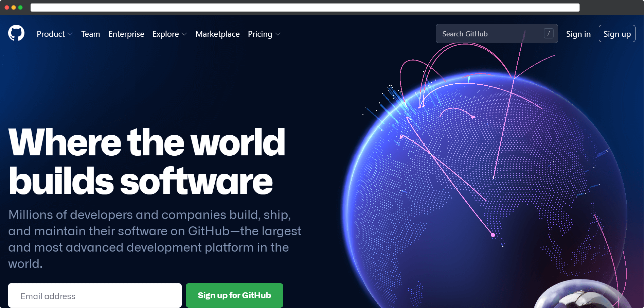This screenshot has width=644, height=308.
Task: Click the Email address input field
Action: pyautogui.click(x=95, y=295)
